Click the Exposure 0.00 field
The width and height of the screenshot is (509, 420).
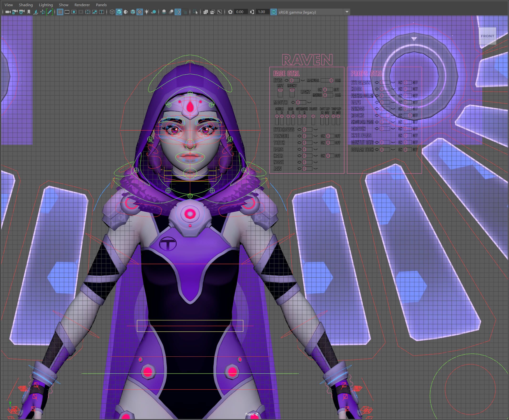coord(241,12)
